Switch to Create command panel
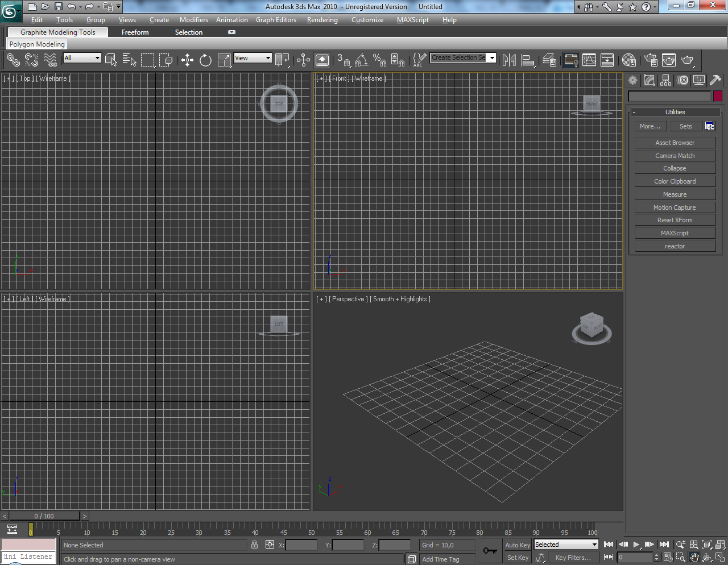Viewport: 728px width, 565px height. pos(633,81)
